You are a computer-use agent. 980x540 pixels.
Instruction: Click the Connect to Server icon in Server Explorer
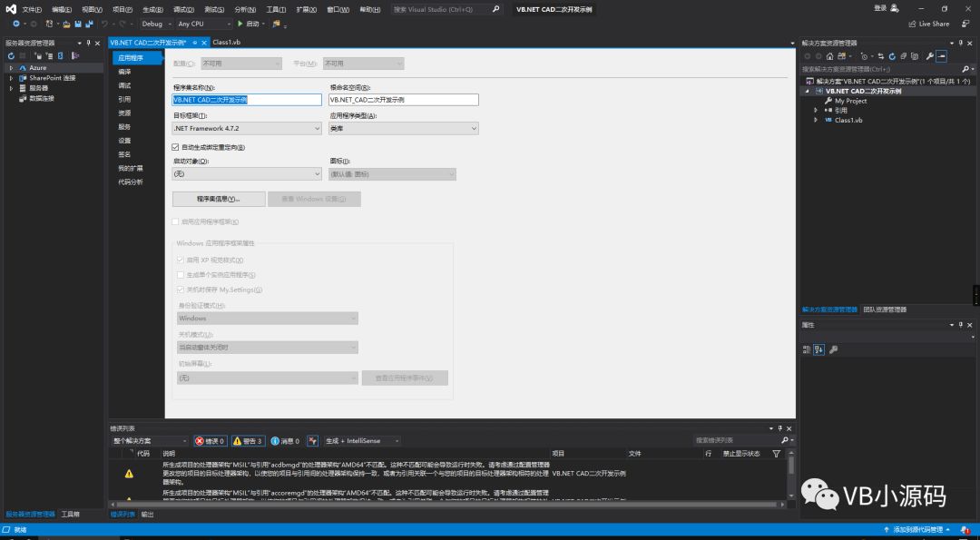49,56
